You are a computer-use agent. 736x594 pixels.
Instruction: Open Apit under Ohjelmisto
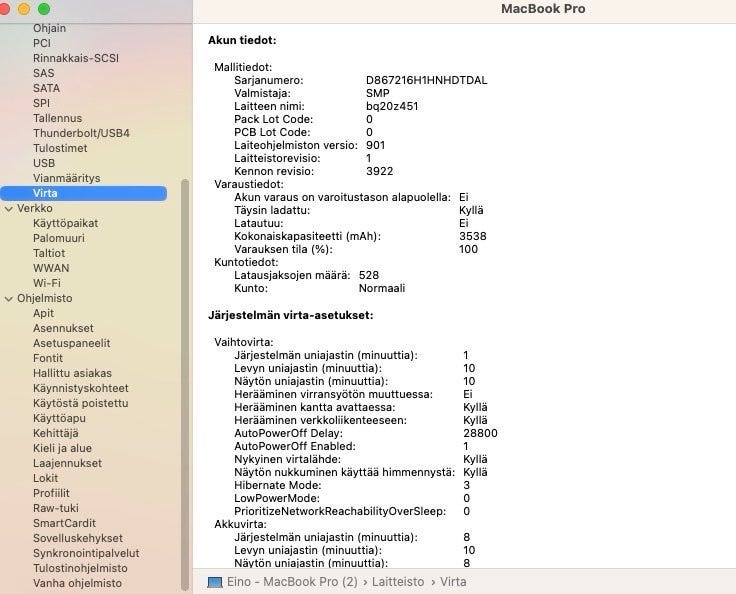pos(43,314)
